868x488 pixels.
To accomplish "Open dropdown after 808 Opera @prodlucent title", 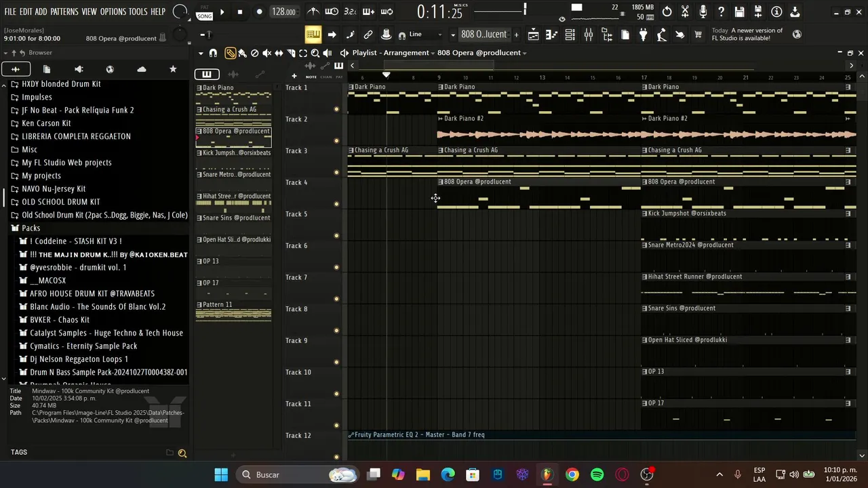I will pyautogui.click(x=525, y=53).
